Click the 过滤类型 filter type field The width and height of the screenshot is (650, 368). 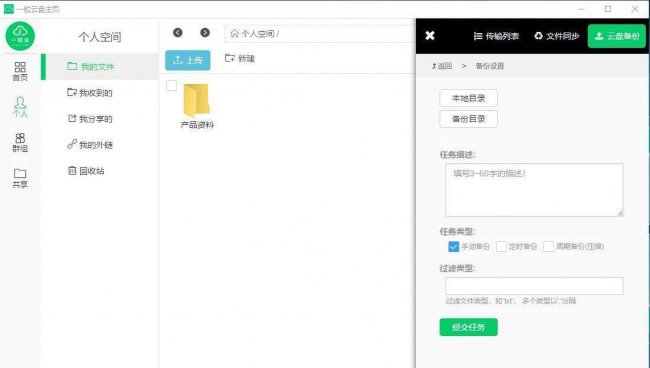(534, 286)
